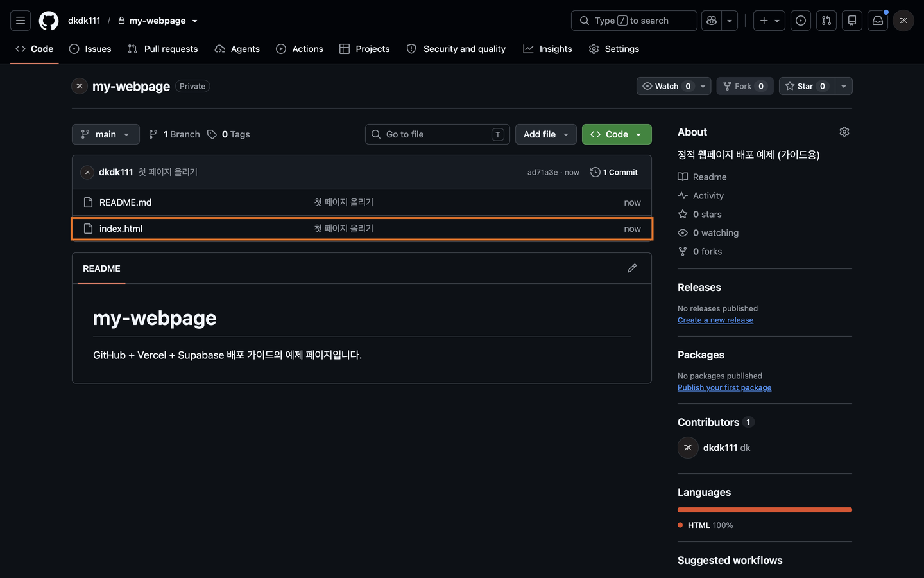Switch to the Actions tab
924x578 pixels.
[x=300, y=49]
